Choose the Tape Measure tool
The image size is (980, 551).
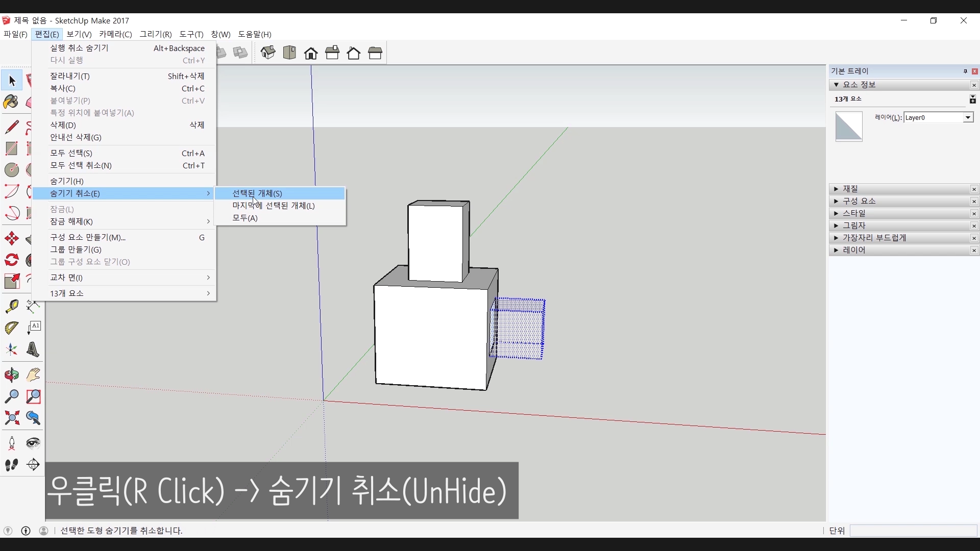click(x=12, y=306)
